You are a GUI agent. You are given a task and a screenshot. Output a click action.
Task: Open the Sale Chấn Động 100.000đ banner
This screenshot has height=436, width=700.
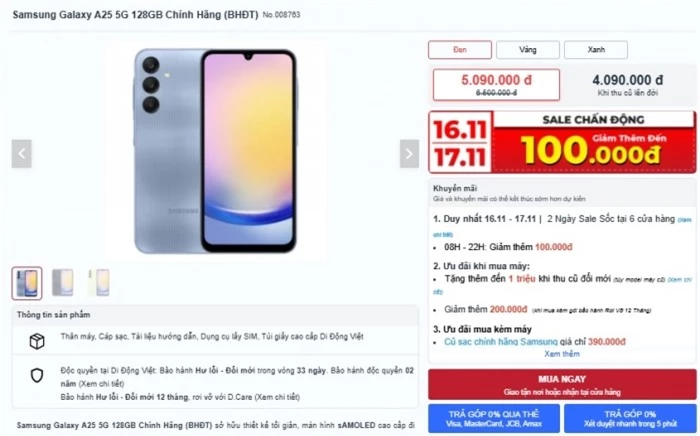[x=562, y=142]
